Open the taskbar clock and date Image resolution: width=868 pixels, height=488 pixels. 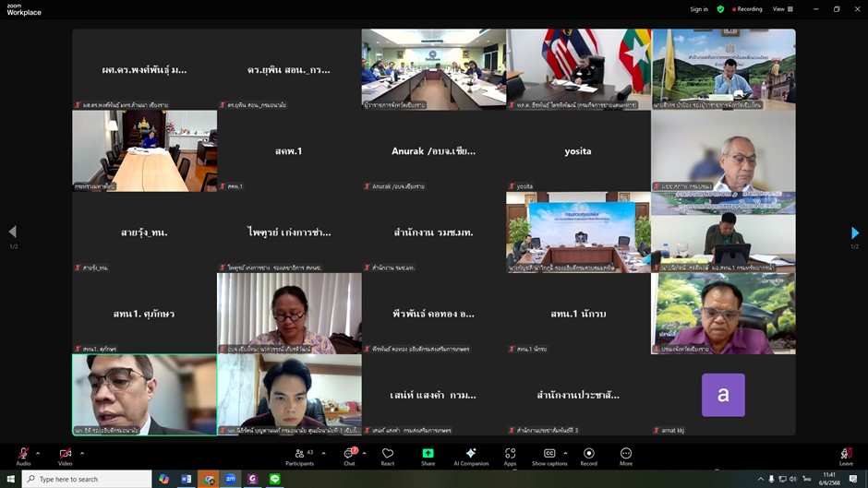[829, 479]
